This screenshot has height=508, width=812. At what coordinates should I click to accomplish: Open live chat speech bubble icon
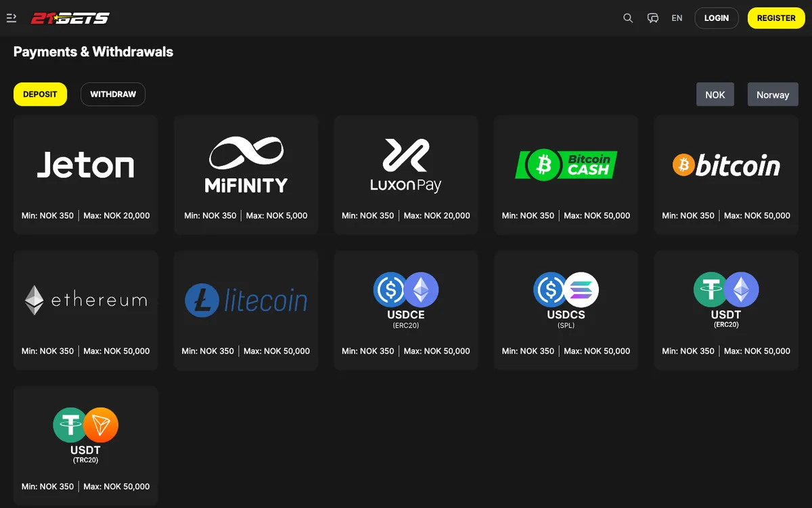pos(653,18)
